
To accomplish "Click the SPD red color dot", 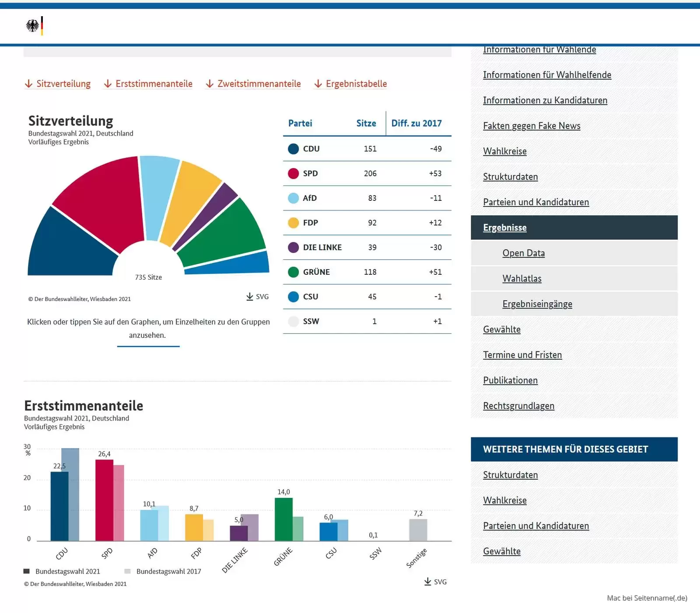I will coord(293,173).
